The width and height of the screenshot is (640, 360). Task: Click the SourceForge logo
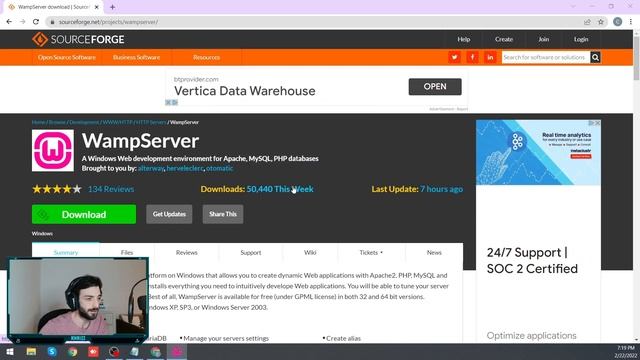pos(78,39)
